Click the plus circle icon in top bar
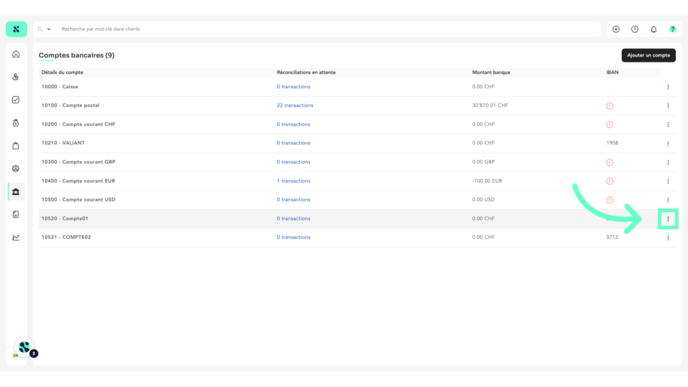The width and height of the screenshot is (688, 387). pos(616,29)
